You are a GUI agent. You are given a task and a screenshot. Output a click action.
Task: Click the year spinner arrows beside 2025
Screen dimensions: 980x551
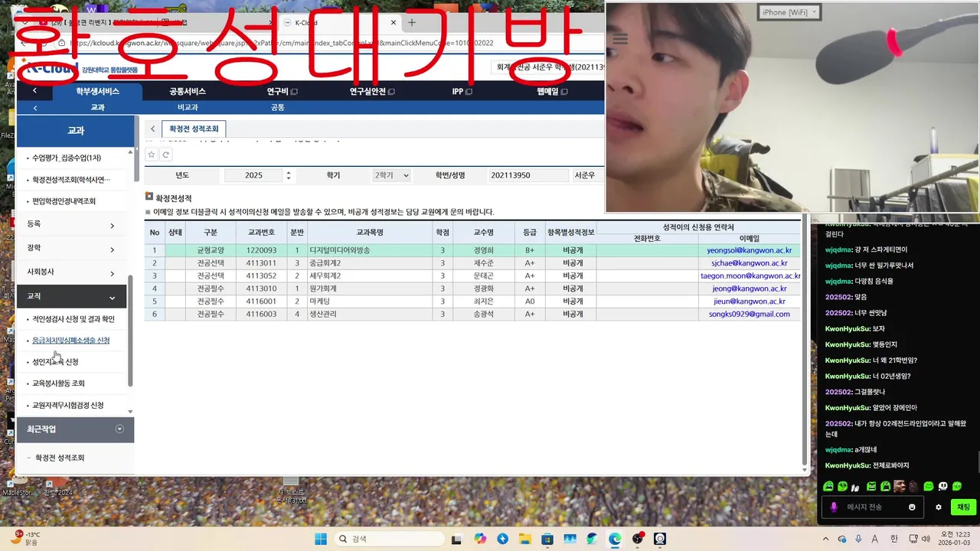coord(289,175)
